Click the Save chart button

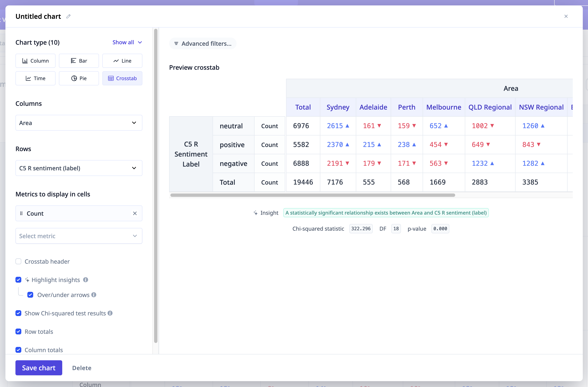39,368
